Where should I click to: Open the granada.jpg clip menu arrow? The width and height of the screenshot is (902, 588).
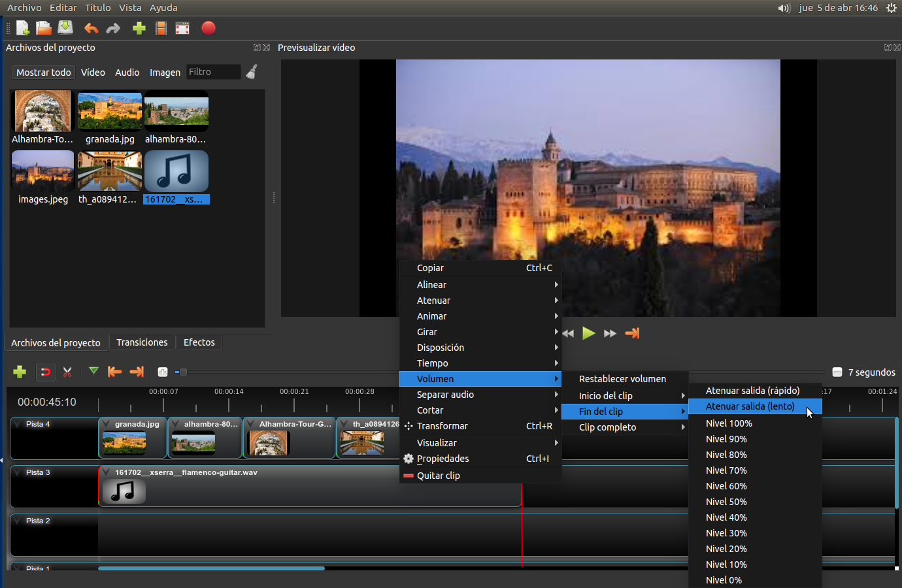point(106,424)
